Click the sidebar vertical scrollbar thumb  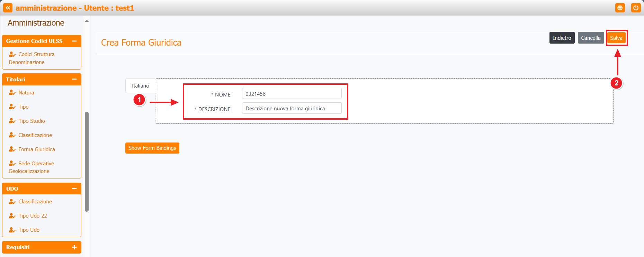87,161
